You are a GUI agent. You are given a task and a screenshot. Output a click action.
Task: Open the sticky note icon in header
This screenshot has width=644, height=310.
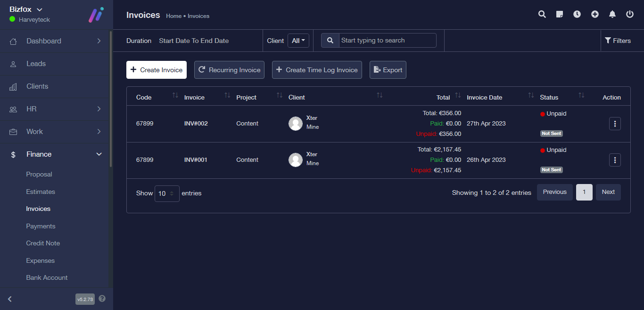(560, 14)
